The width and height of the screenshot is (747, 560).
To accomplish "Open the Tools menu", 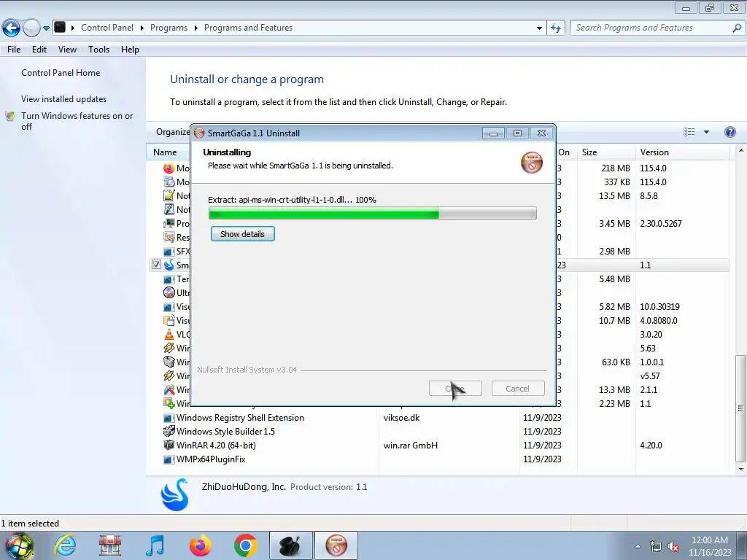I will tap(98, 50).
